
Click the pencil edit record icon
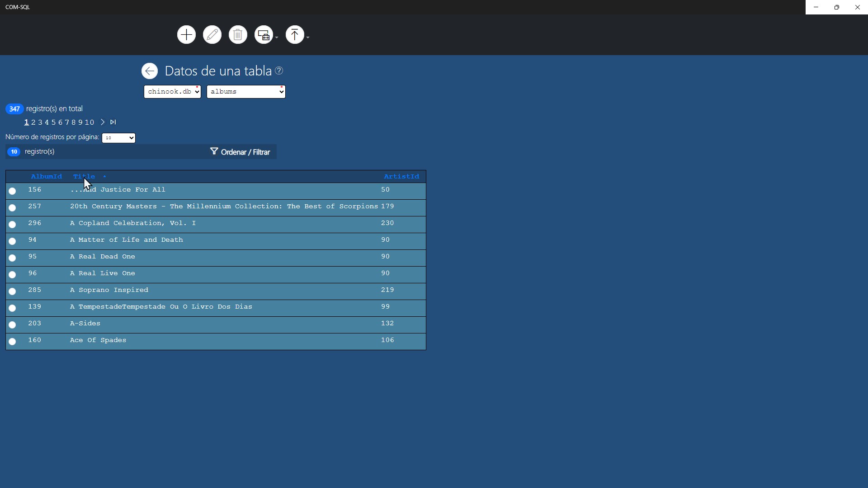click(212, 35)
